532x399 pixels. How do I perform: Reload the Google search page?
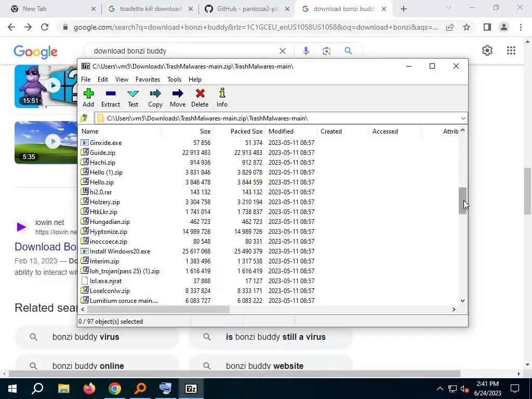45,27
